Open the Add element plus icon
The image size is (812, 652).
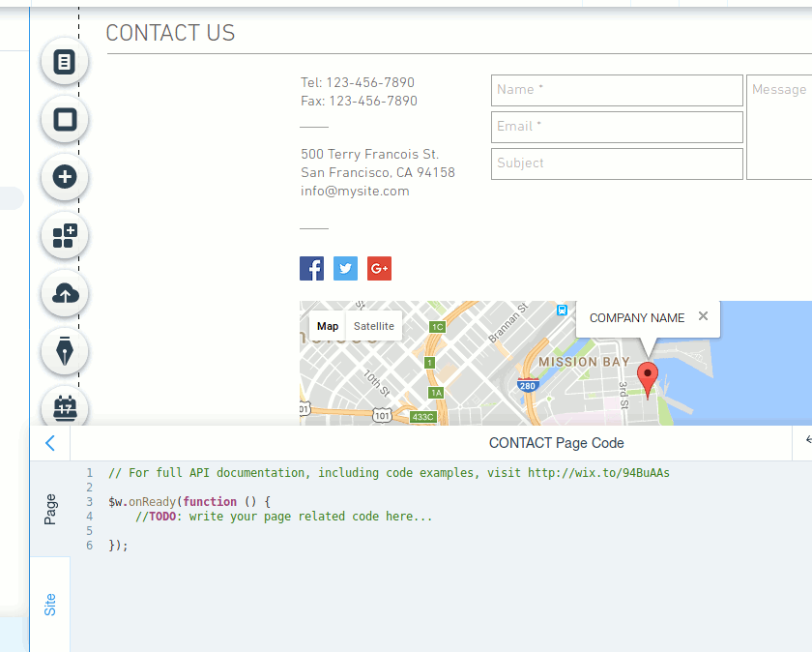pyautogui.click(x=64, y=177)
